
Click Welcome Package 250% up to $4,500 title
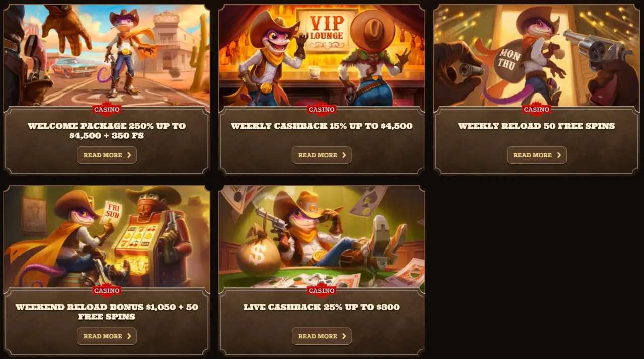pyautogui.click(x=107, y=131)
